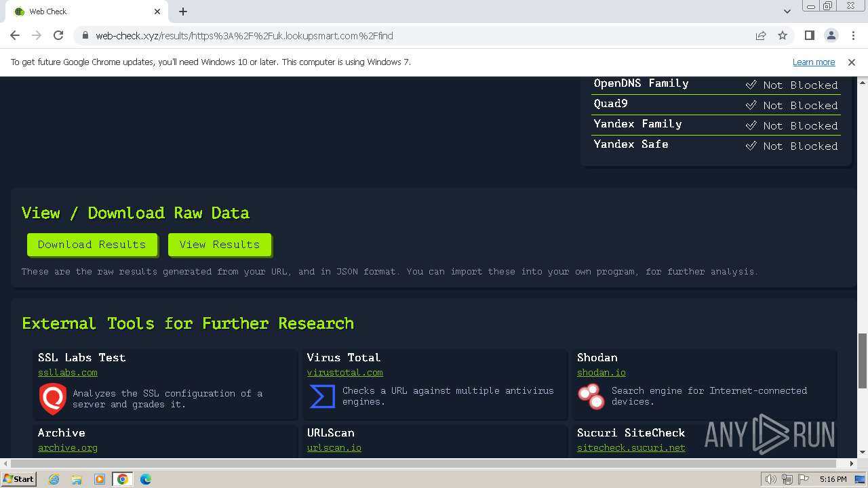This screenshot has height=488, width=868.
Task: Click the URLScan card title
Action: 331,432
